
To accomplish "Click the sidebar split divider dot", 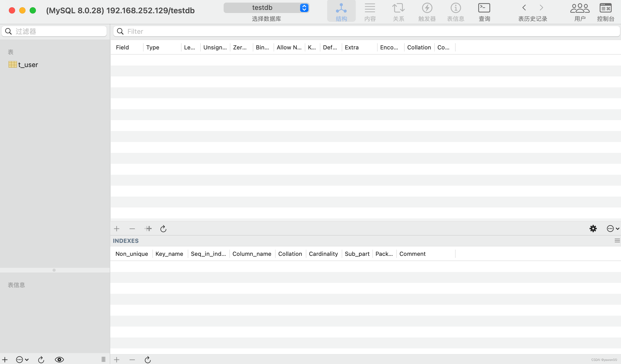I will (x=54, y=270).
